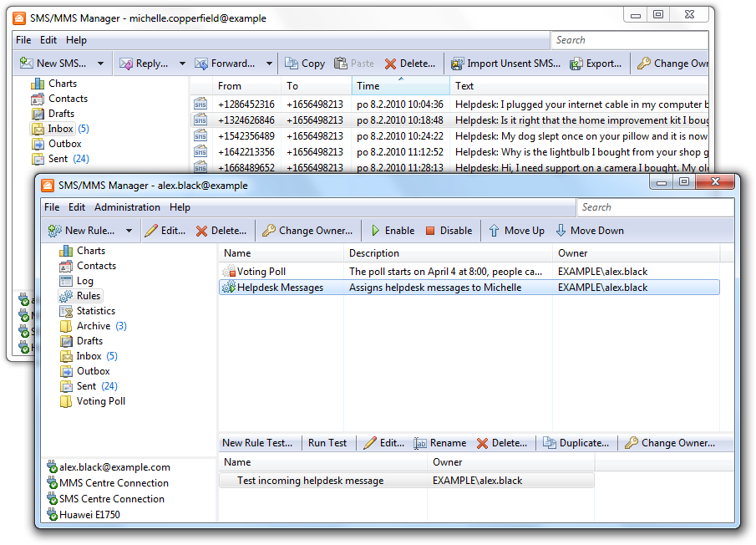Open Help menu in michelle window
This screenshot has width=756, height=545.
point(76,40)
